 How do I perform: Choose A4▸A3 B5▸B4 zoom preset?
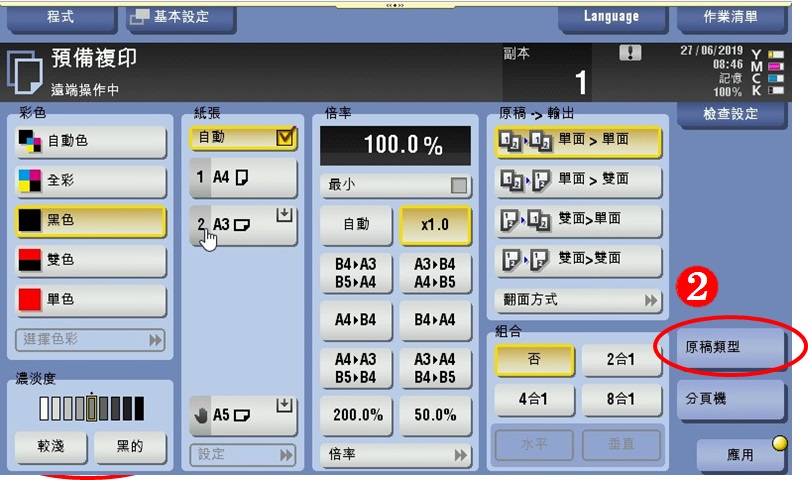click(x=356, y=368)
